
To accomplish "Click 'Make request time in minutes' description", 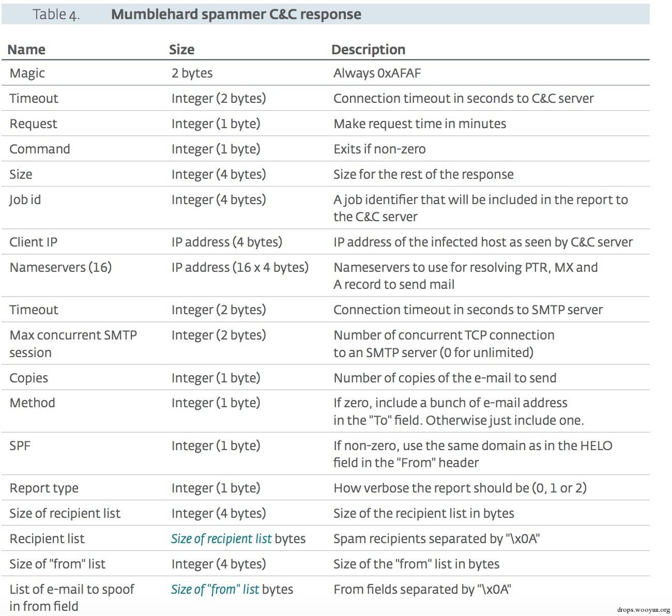I will click(x=420, y=124).
